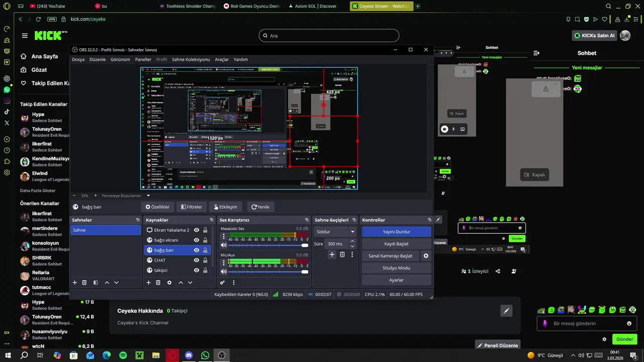Viewport: 644px width, 362px height.
Task: Mute Mic/Aux speaker icon
Action: (x=224, y=271)
